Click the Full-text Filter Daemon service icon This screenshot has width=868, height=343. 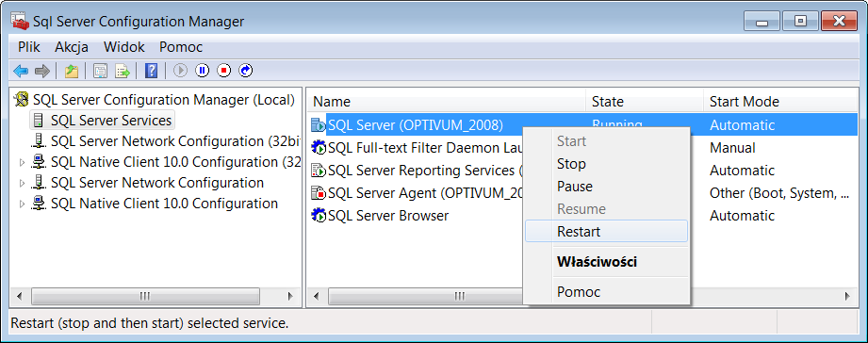319,148
